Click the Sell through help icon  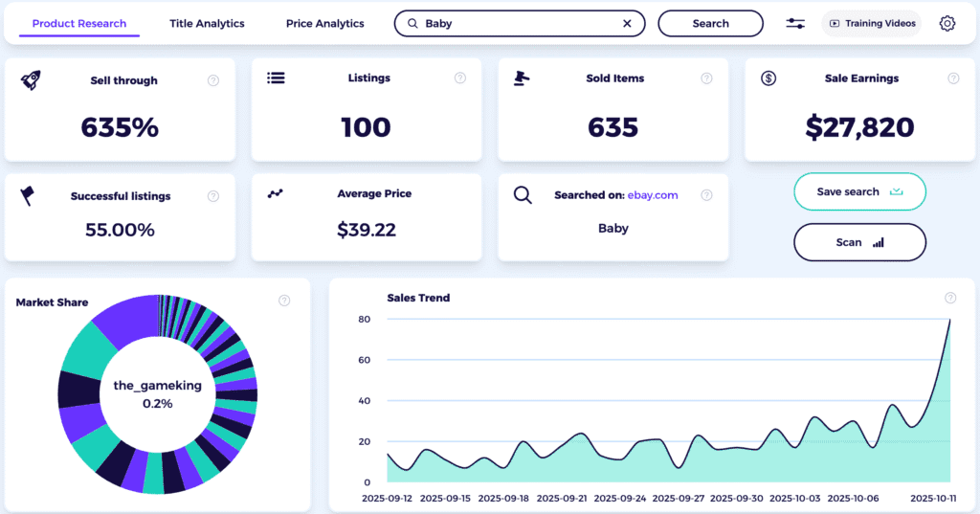(213, 80)
